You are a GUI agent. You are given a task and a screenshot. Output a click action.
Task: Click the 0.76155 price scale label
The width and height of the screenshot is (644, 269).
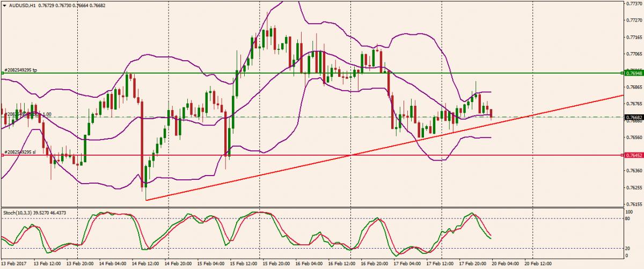(633, 205)
